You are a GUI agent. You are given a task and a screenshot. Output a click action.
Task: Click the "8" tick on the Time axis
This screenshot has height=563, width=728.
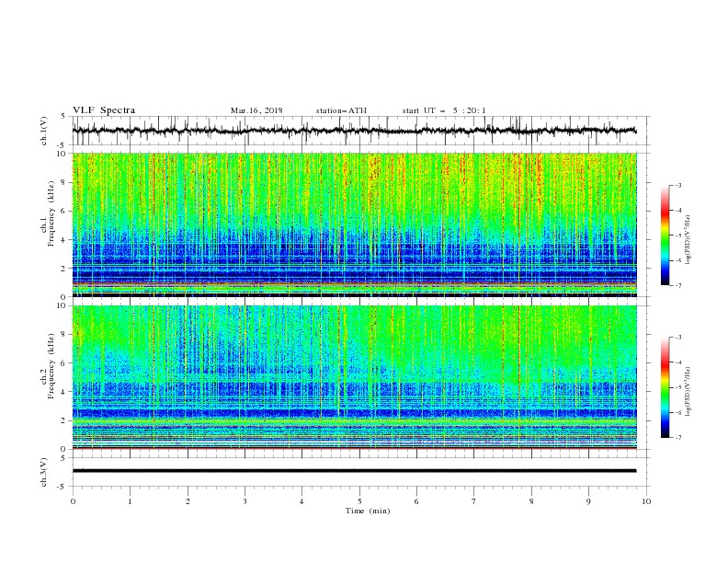pos(531,501)
